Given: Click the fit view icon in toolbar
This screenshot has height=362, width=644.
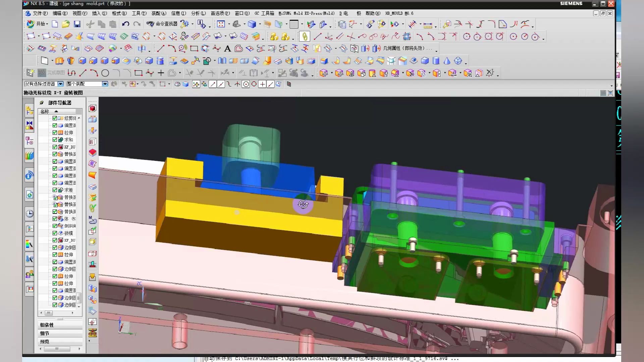Looking at the screenshot, I should (x=221, y=24).
